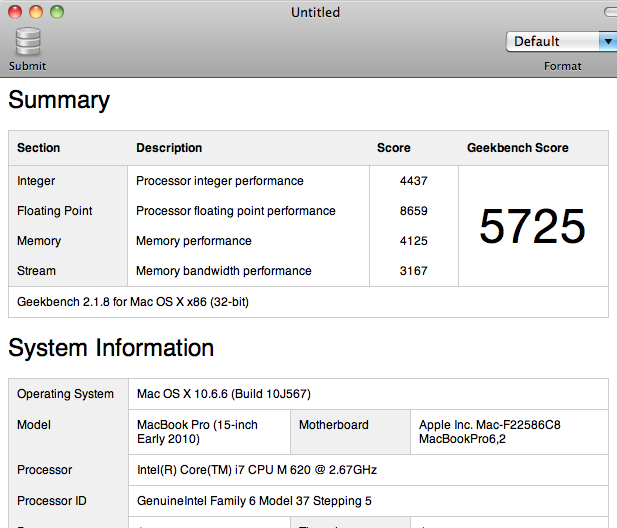Image resolution: width=617 pixels, height=528 pixels.
Task: Click the 'Memory performance' description
Action: pos(194,241)
